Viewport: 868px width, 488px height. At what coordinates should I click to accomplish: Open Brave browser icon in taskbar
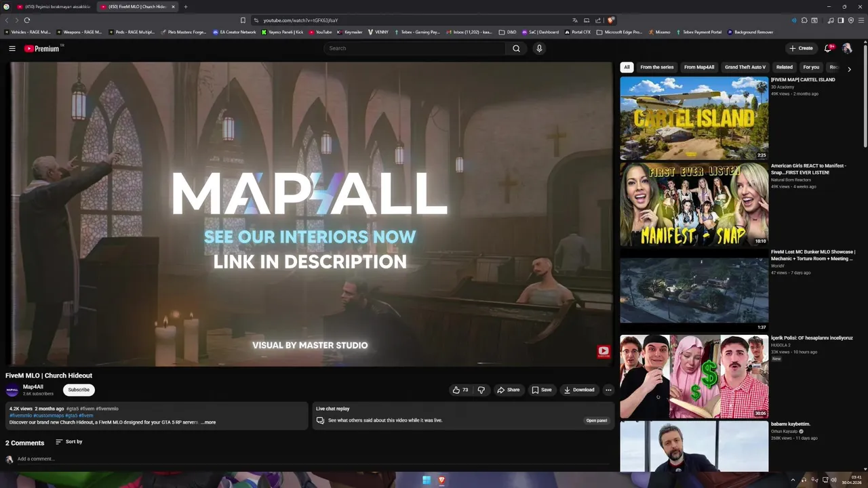(x=441, y=480)
